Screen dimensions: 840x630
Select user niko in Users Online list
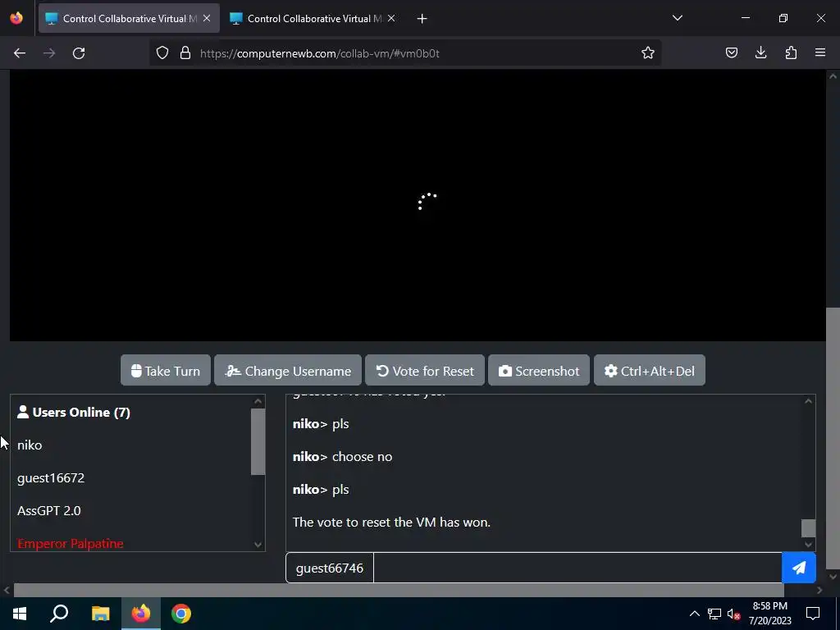pyautogui.click(x=30, y=445)
